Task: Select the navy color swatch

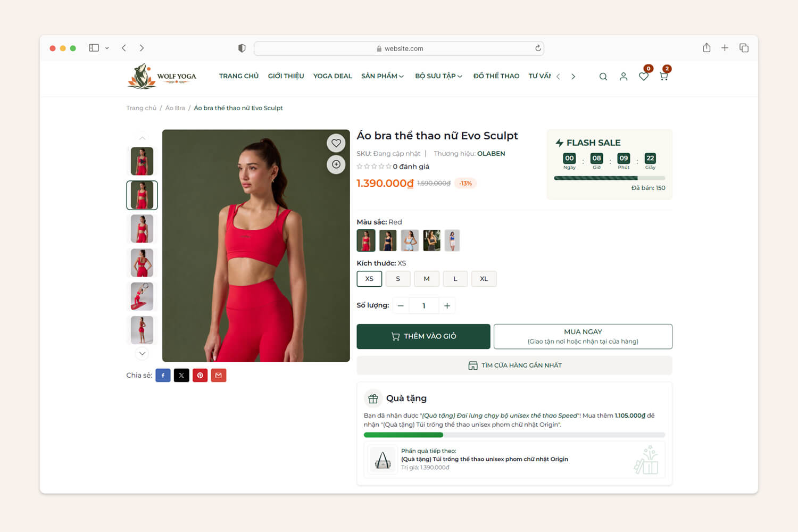Action: coord(388,240)
